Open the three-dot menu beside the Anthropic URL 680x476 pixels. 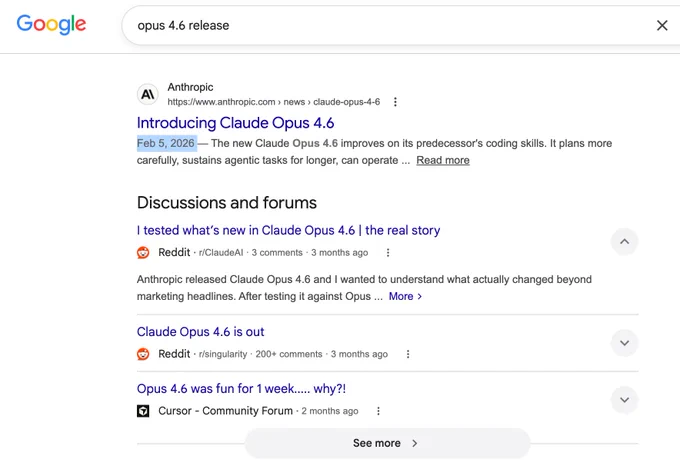pos(395,102)
